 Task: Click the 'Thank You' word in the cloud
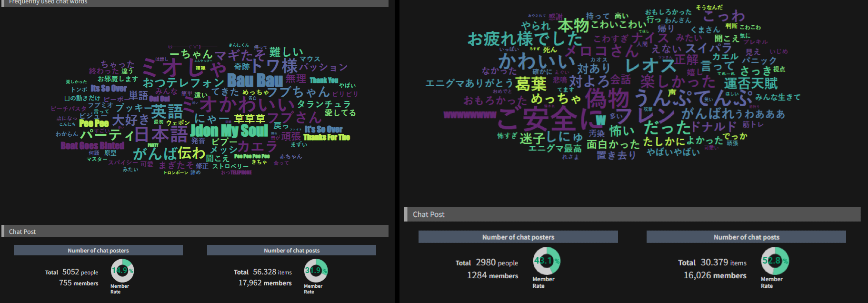[x=324, y=81]
